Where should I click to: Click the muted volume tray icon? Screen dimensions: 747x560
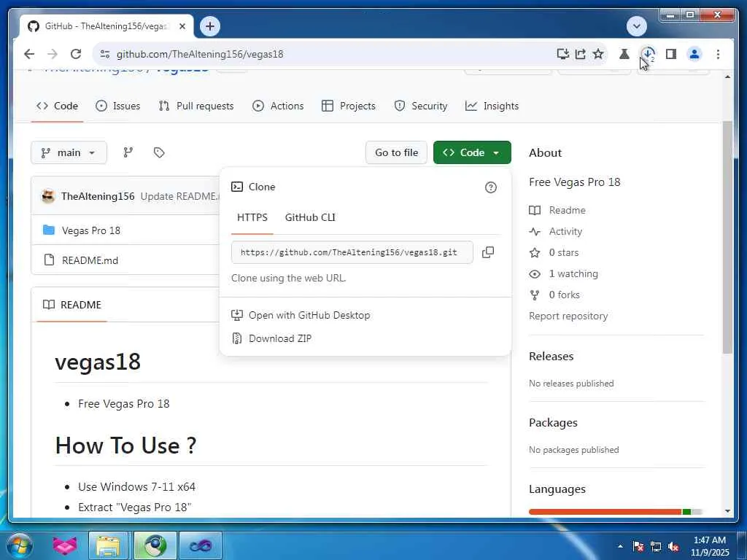point(673,547)
